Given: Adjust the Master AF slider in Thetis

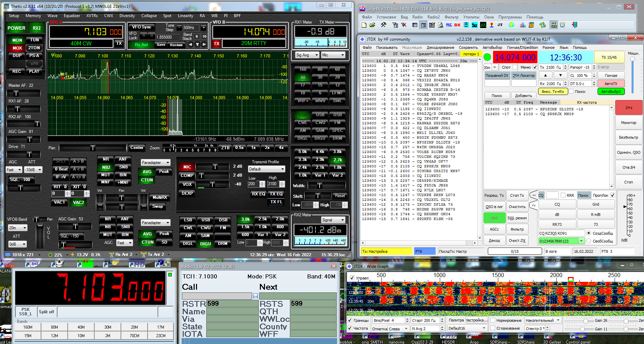Looking at the screenshot, I should pos(24,93).
